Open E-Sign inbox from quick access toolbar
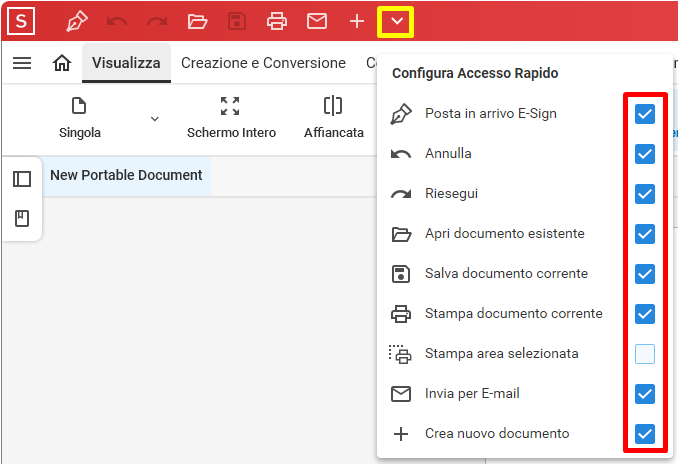Viewport: 678px width, 464px height. 77,21
